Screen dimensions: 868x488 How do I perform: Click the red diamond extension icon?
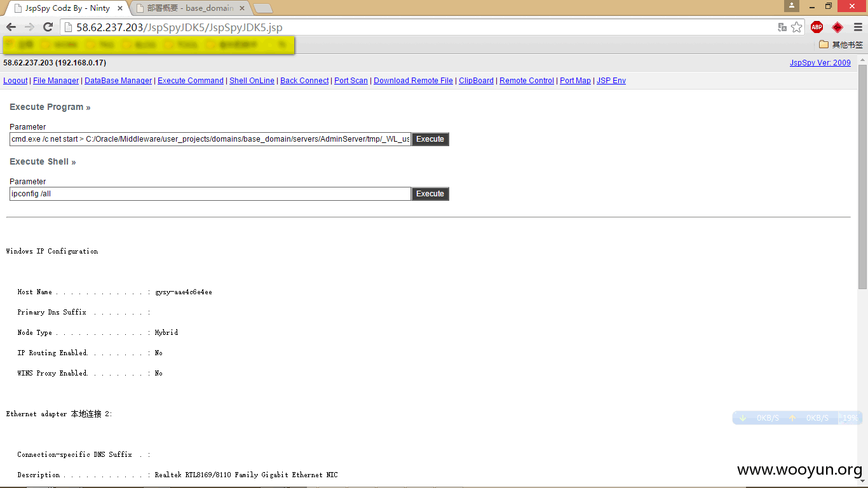pyautogui.click(x=837, y=27)
